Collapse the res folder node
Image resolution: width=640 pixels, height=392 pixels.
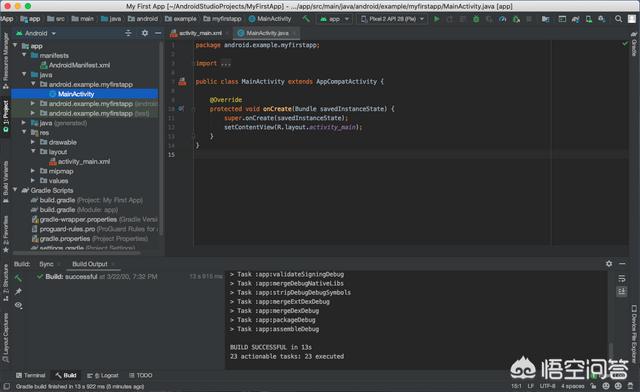pyautogui.click(x=24, y=132)
